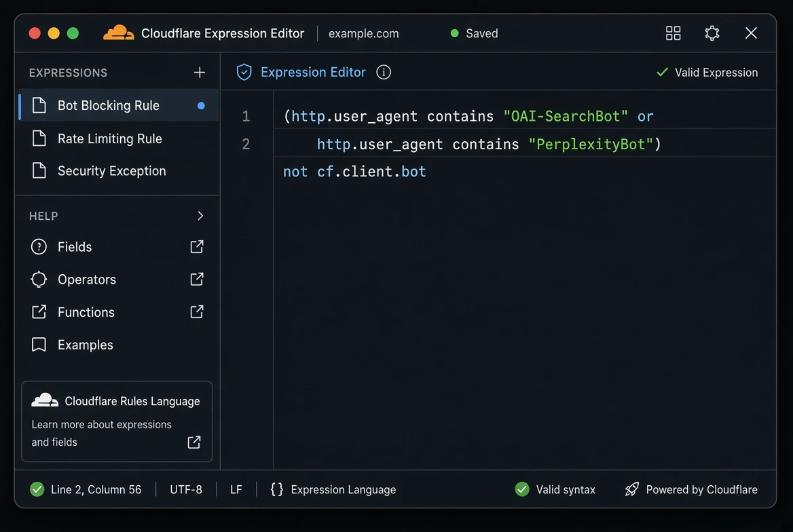This screenshot has width=793, height=532.
Task: Click the Cloudflare Rules Language card title
Action: click(x=132, y=401)
